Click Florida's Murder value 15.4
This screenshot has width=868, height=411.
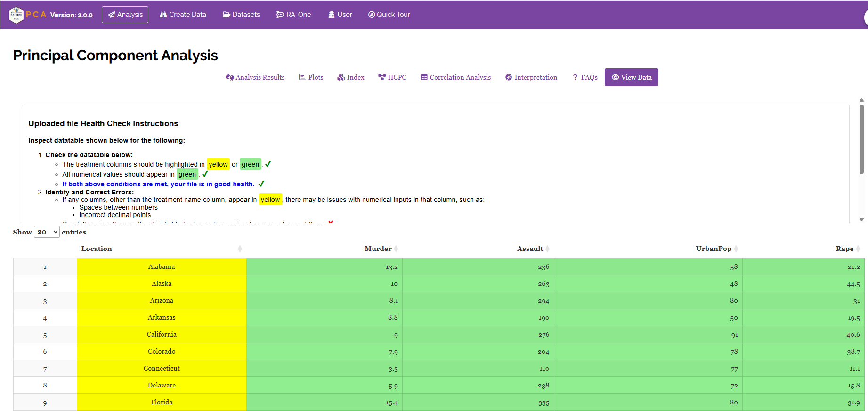(392, 403)
